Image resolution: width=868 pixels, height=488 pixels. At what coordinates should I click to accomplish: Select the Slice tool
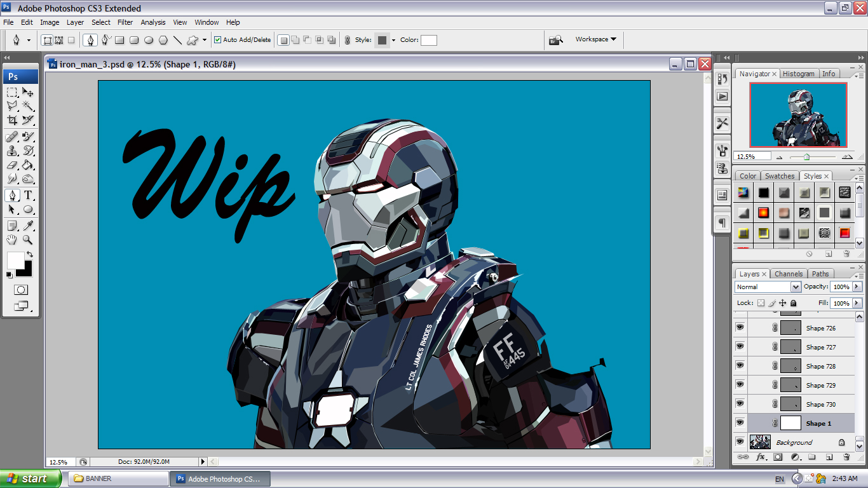click(28, 120)
